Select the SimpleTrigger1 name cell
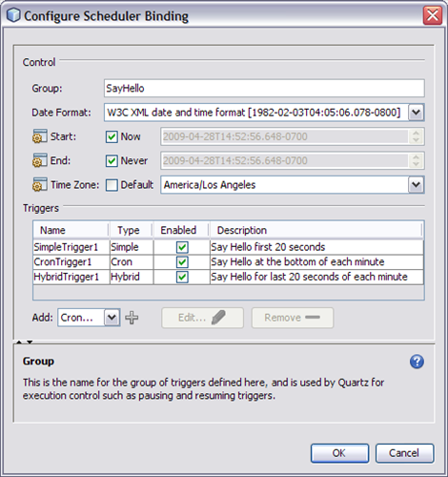The width and height of the screenshot is (448, 477). tap(71, 247)
